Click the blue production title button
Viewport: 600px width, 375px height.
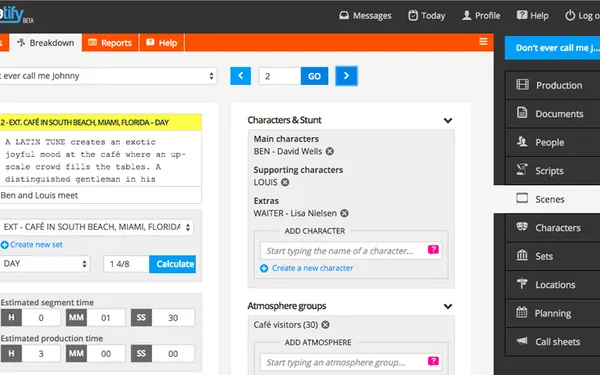point(553,48)
